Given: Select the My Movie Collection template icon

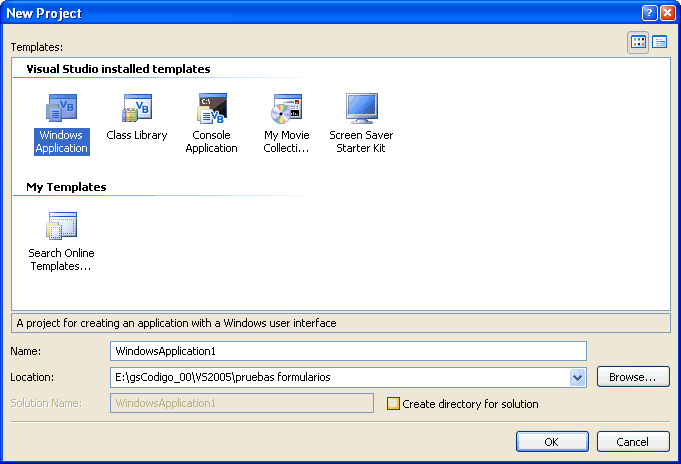Looking at the screenshot, I should [286, 108].
